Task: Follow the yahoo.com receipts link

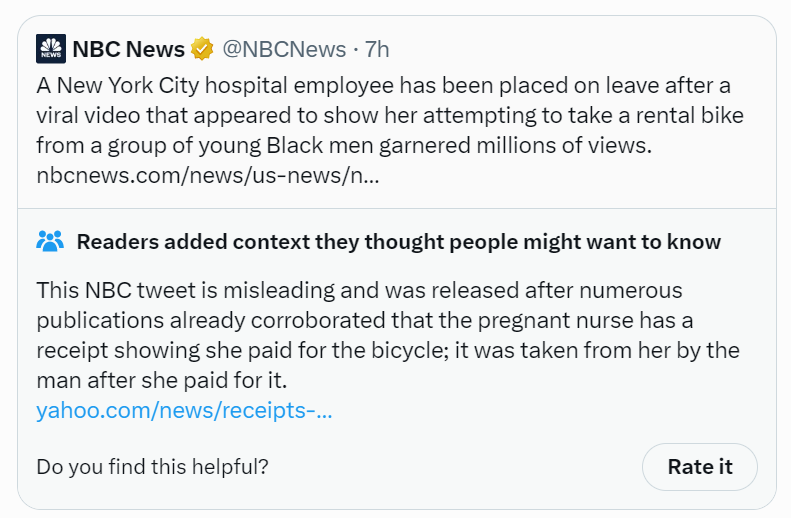Action: click(184, 410)
